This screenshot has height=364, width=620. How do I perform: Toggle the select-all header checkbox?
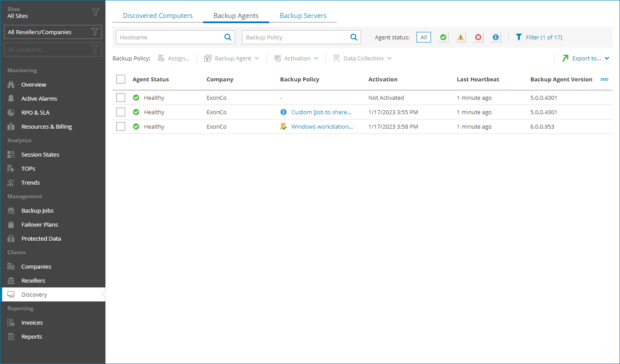click(x=121, y=79)
